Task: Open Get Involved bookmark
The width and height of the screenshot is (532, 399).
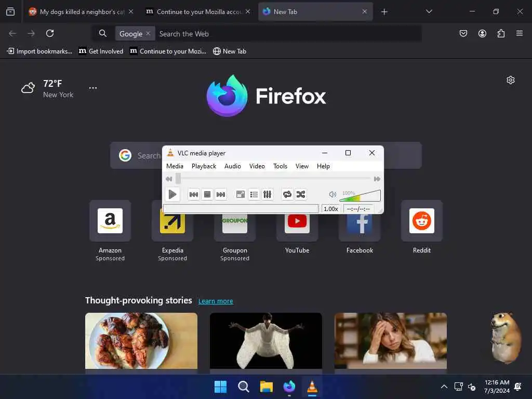Action: point(101,51)
